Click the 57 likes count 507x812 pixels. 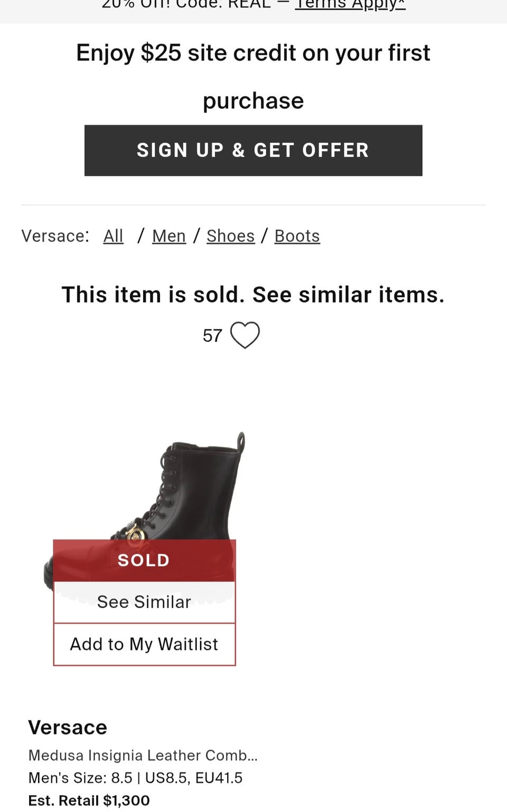pos(212,336)
